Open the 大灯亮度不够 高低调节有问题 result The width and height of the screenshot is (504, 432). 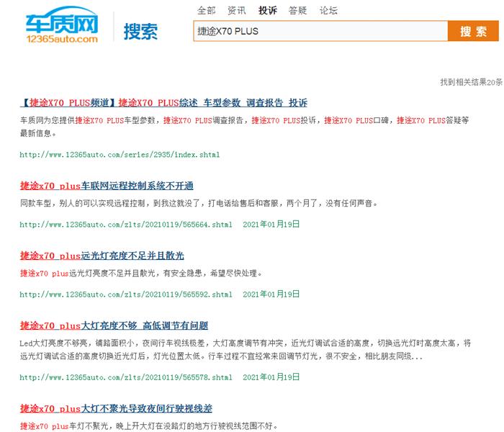114,325
